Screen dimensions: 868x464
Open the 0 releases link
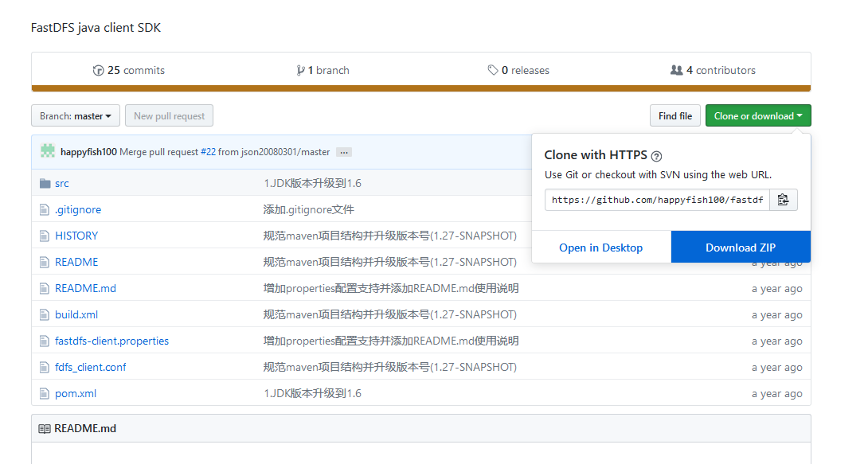click(x=518, y=70)
